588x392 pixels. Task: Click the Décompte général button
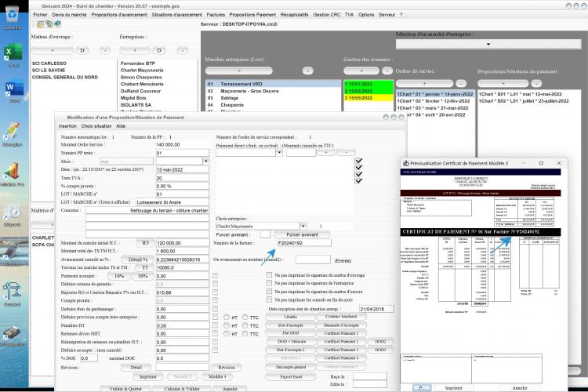(x=291, y=367)
